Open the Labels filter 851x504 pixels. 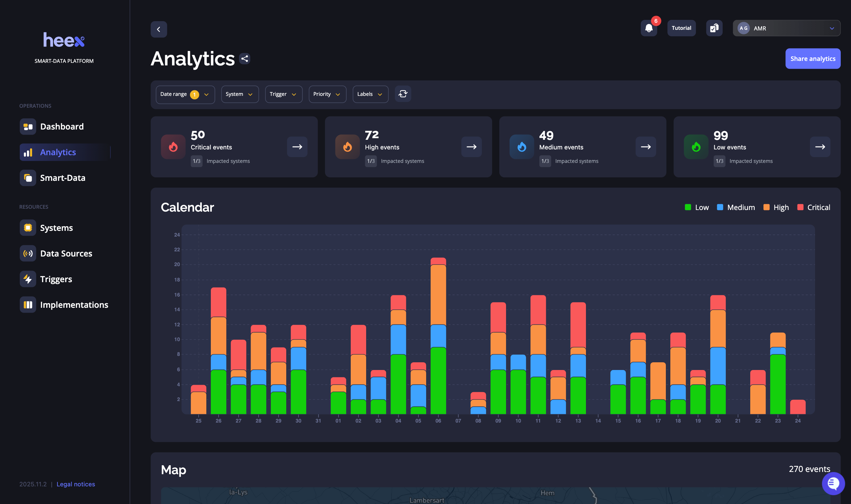click(x=370, y=94)
